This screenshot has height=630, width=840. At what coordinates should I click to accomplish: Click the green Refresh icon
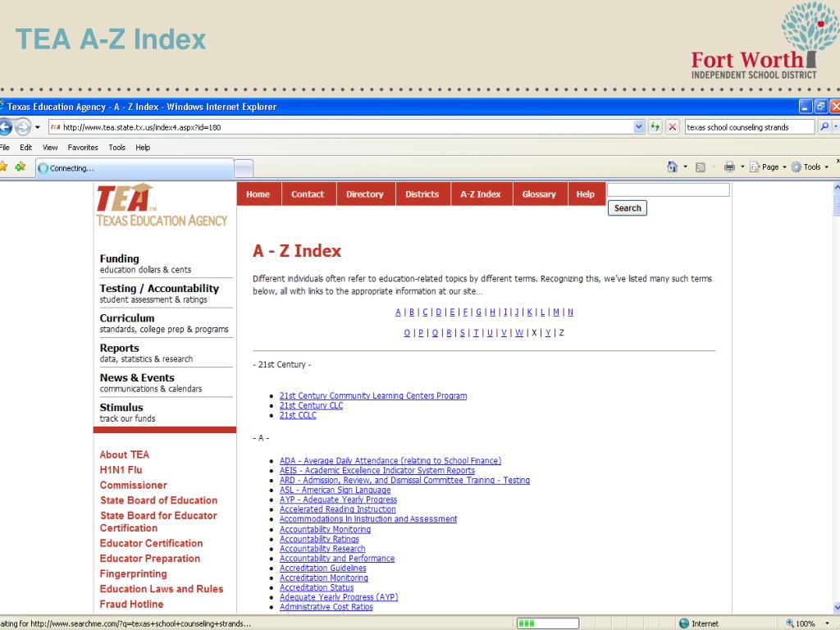[655, 127]
